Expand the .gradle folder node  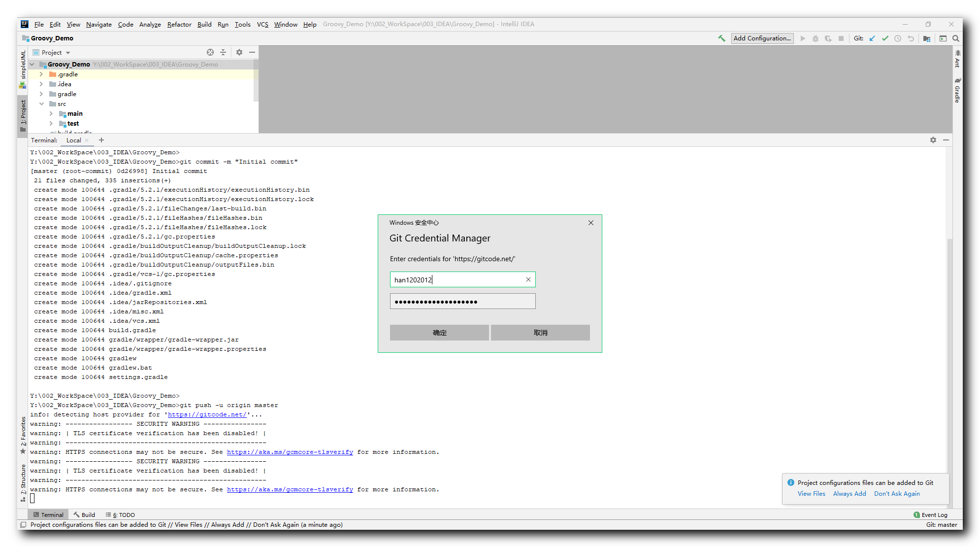point(41,74)
